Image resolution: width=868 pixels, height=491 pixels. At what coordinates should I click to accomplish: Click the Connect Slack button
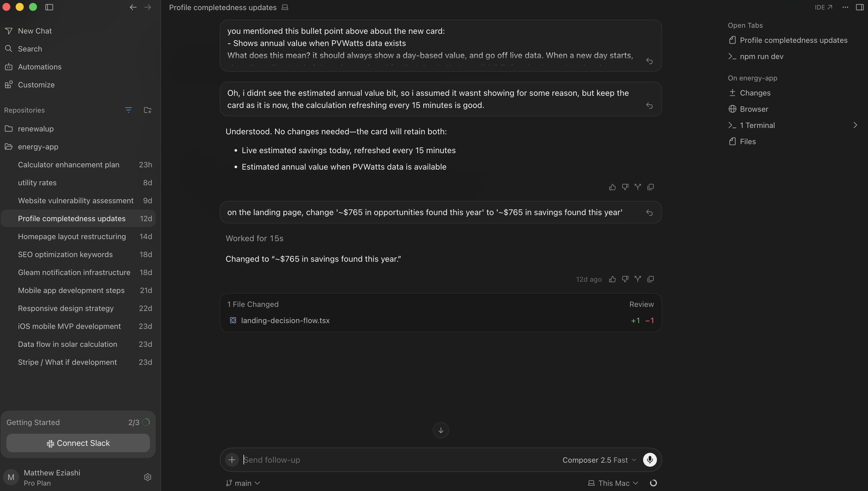pos(78,443)
